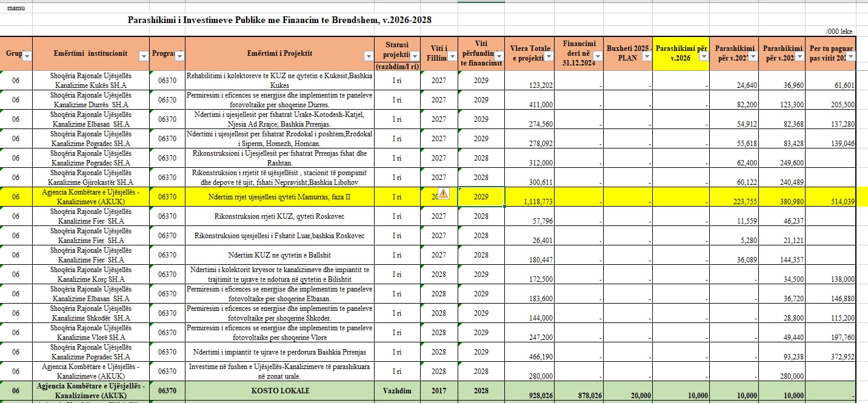868x403 pixels.
Task: Select Kanalizime Vlorë SH.A institution cell
Action: tap(91, 332)
